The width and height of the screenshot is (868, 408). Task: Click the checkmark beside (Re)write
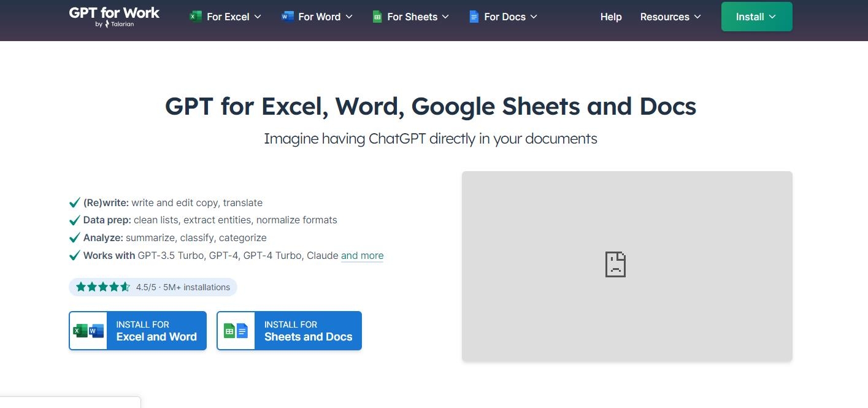pos(75,202)
